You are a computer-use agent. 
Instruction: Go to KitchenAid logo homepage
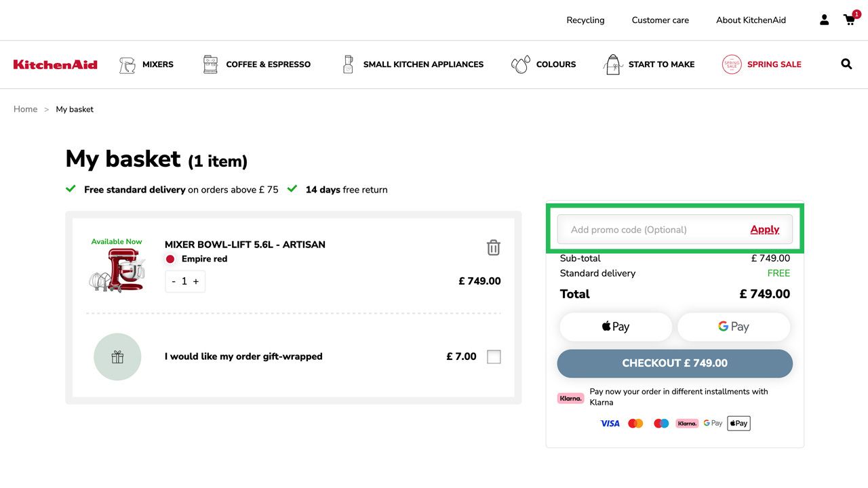coord(56,64)
